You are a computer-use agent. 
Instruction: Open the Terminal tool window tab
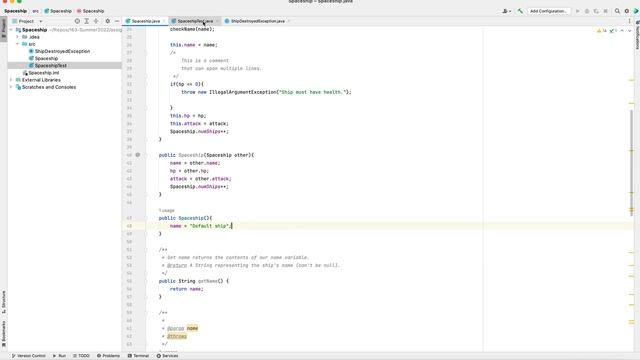[138, 356]
